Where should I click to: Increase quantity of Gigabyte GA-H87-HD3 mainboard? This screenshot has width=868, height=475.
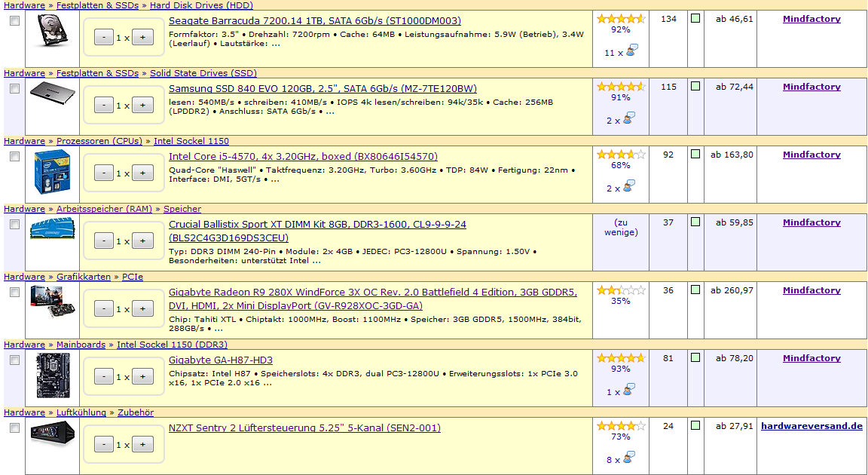143,376
